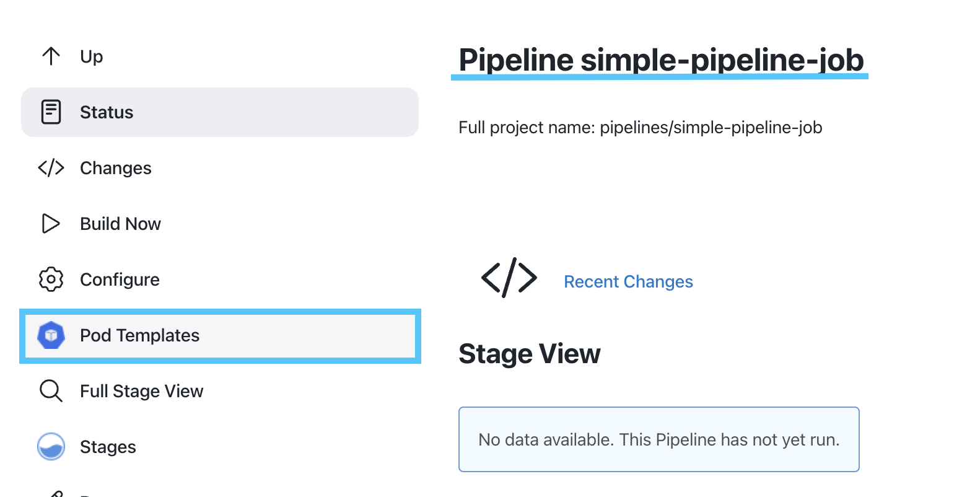Open Changes from the sidebar label
Viewport: 980px width, 497px height.
(x=116, y=168)
